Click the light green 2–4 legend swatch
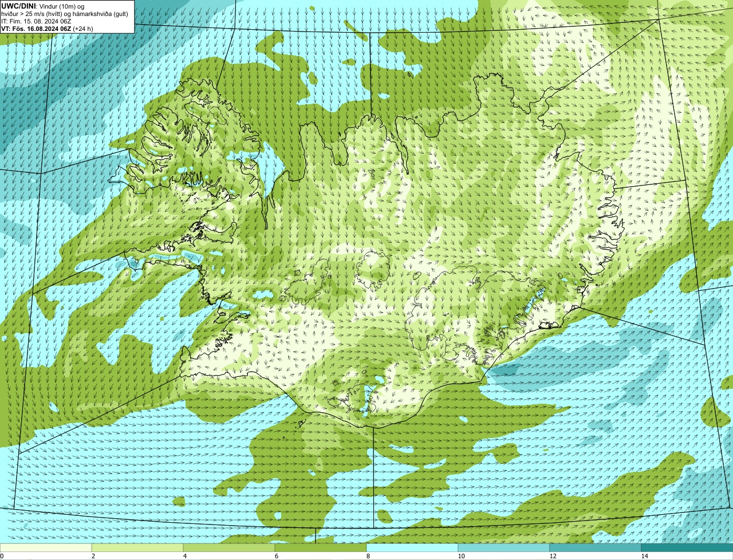 tap(137, 547)
